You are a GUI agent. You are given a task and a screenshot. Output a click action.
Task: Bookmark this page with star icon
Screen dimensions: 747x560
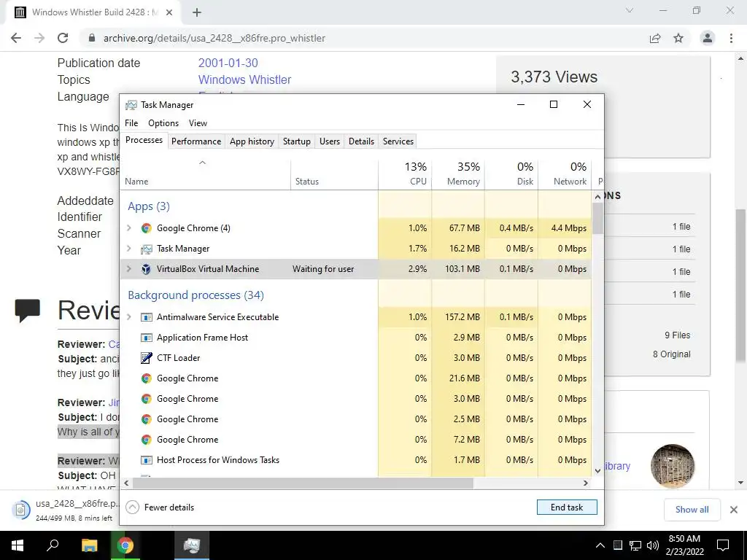point(678,38)
